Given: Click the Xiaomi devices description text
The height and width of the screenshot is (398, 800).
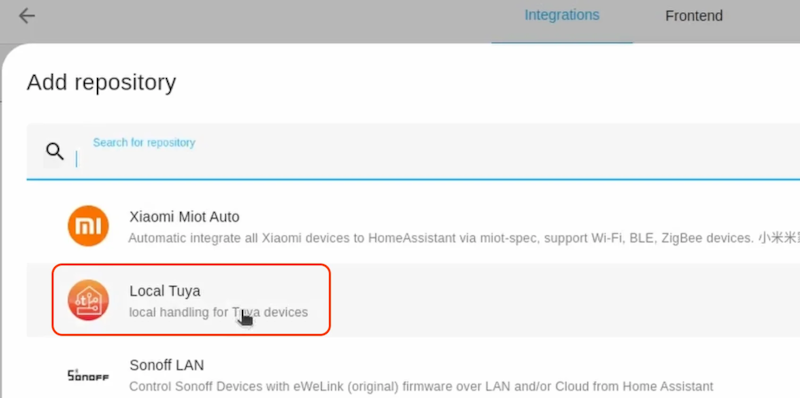Looking at the screenshot, I should (441, 238).
